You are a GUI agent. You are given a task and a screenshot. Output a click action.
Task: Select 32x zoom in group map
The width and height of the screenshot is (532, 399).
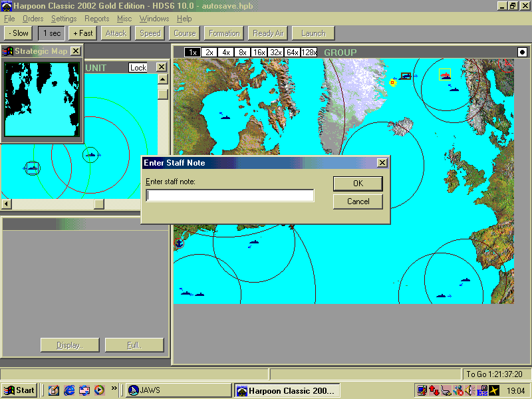pyautogui.click(x=275, y=53)
